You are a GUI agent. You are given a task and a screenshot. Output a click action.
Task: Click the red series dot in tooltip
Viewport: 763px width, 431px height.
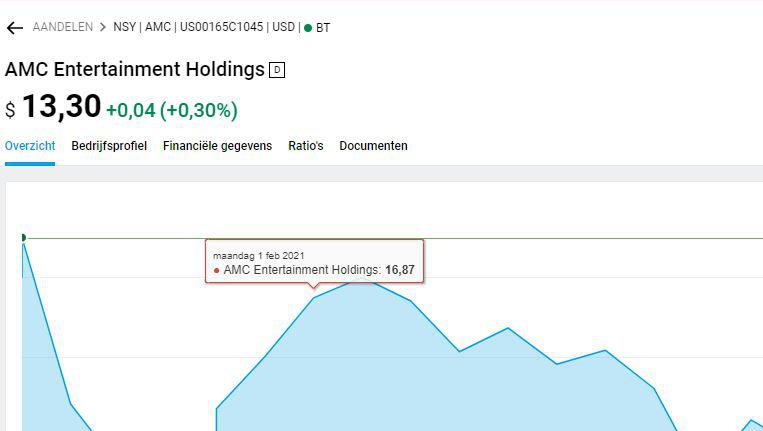click(x=217, y=270)
